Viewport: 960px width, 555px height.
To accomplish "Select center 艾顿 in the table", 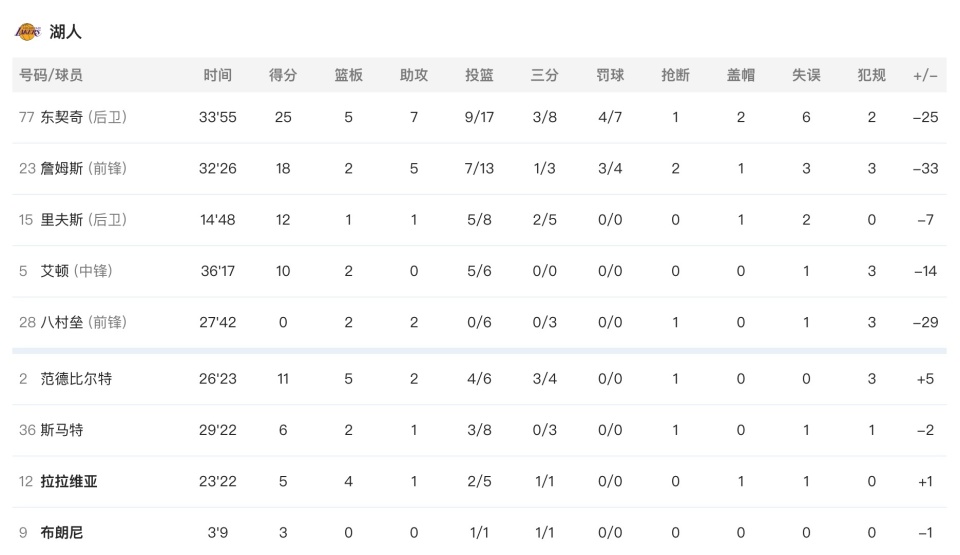I will click(55, 270).
